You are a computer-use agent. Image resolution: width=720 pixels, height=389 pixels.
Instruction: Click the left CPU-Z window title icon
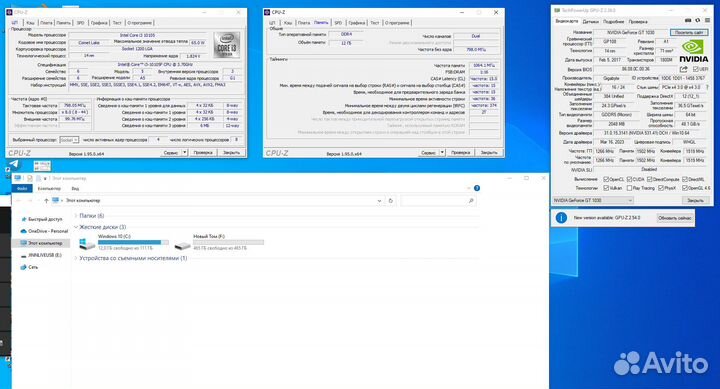click(9, 12)
